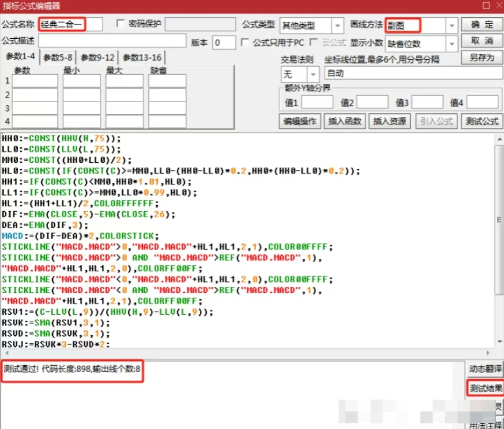
Task: Click the code editor scroll-up arrow
Action: tap(499, 138)
